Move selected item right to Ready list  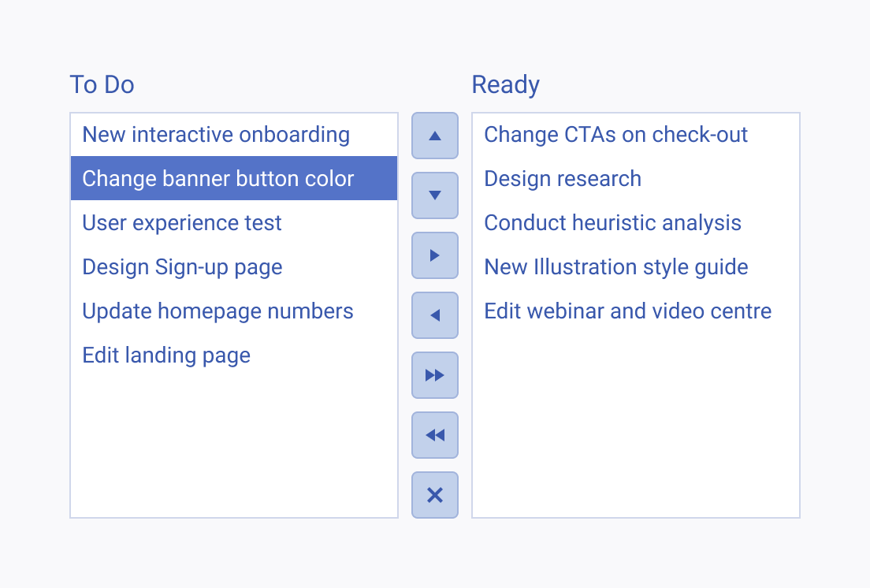coord(435,255)
